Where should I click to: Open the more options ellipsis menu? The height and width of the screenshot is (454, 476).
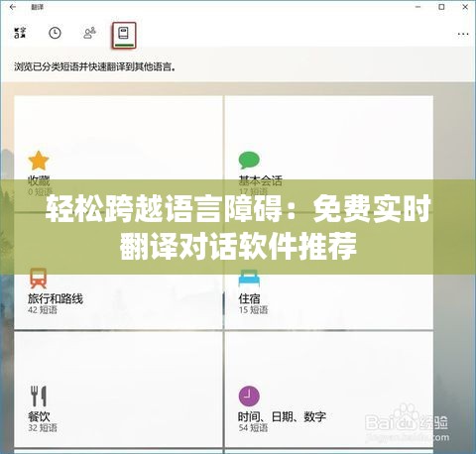463,34
